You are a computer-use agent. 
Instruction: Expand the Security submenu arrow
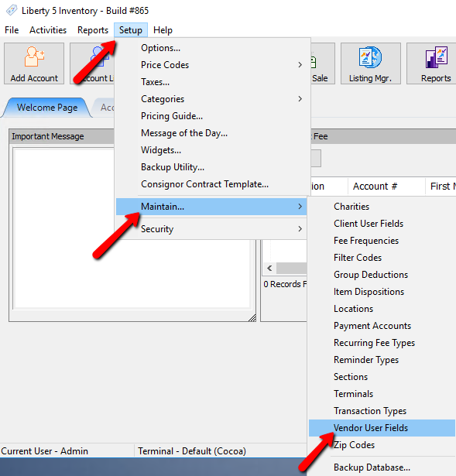[300, 229]
